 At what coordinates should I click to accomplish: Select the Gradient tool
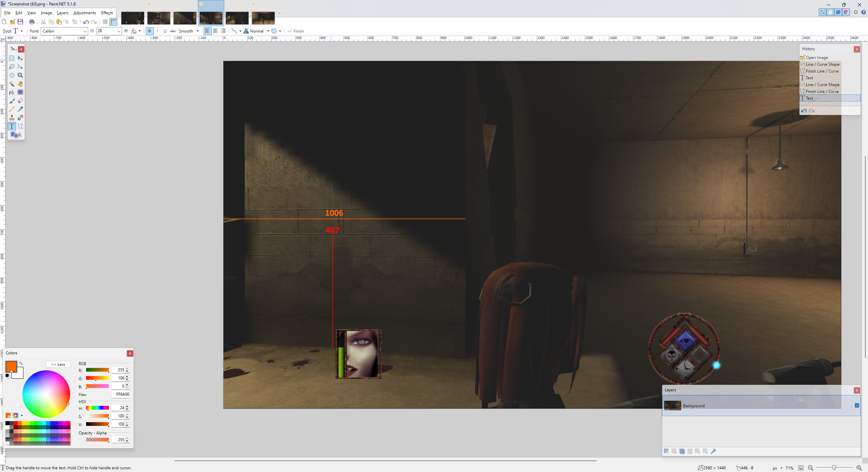(20, 92)
